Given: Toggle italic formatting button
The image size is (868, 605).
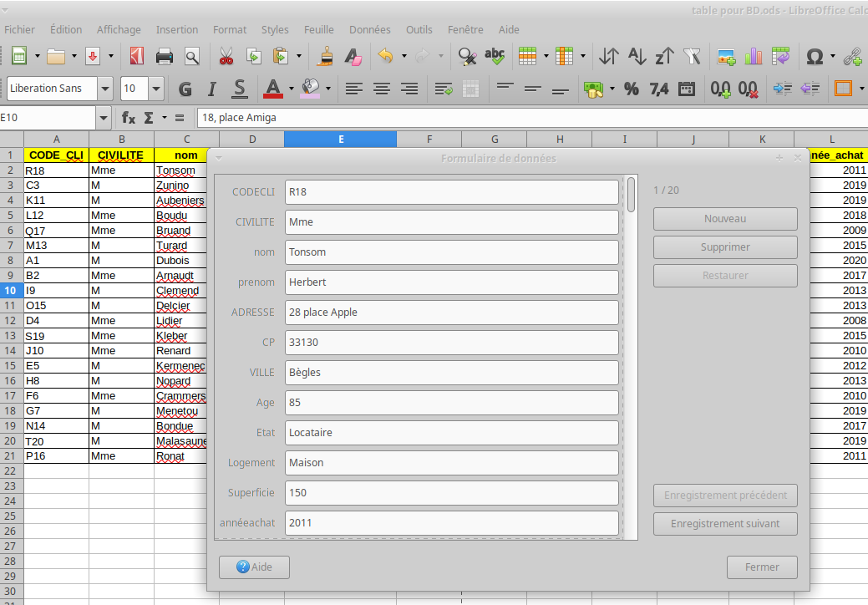Looking at the screenshot, I should click(x=212, y=89).
